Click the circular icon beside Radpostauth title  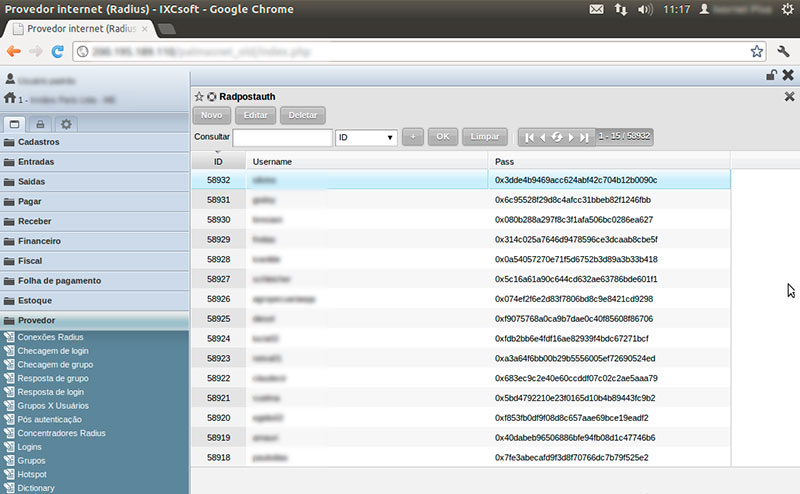(x=211, y=96)
